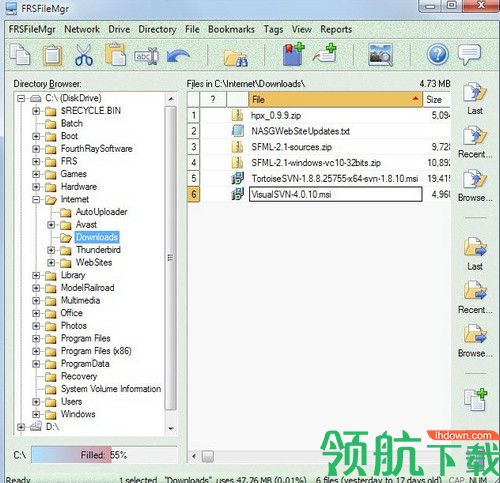Click the image preview magnifier icon

coord(381,54)
